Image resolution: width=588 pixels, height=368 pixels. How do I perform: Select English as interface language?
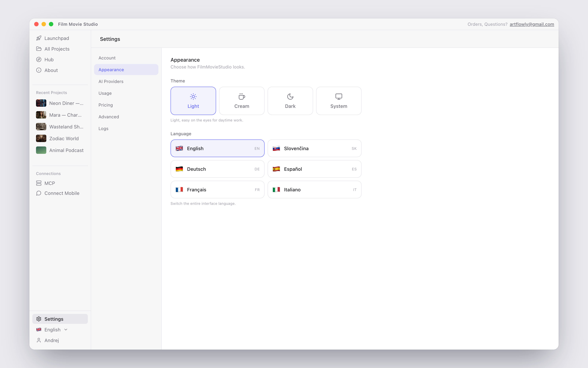click(x=217, y=148)
